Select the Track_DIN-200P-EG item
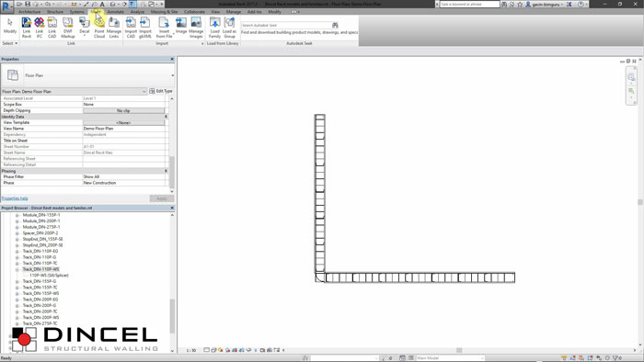644x362 pixels. (40, 300)
